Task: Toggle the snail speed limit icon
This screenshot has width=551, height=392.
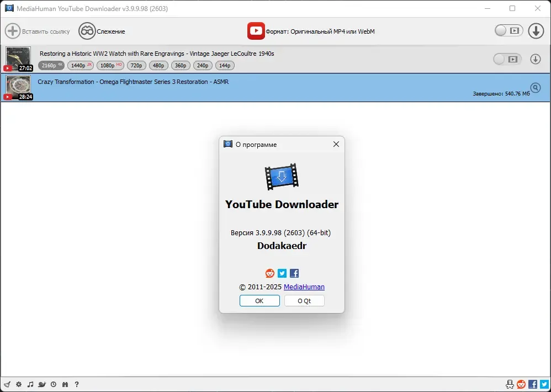Action: point(42,384)
